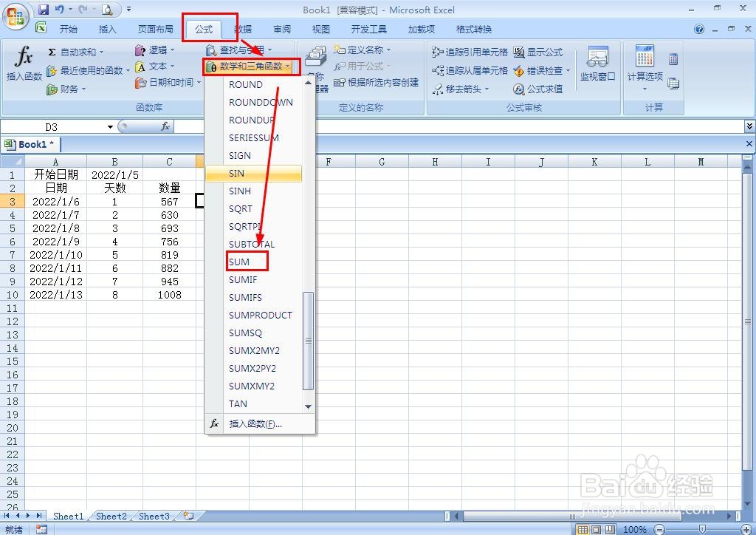Viewport: 756px width, 535px height.
Task: Collapse Math & Trig (数学和三角函数) menu
Action: tap(252, 66)
